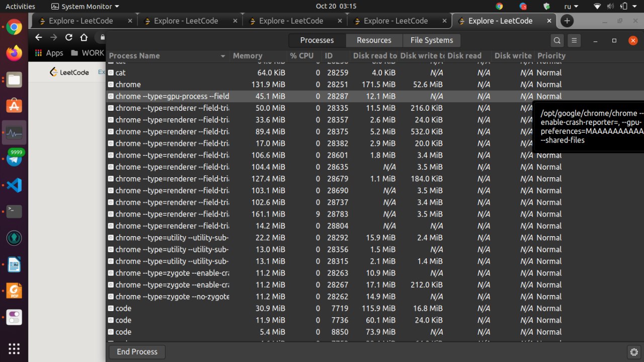Close the active LeetCode tab
Image resolution: width=644 pixels, height=362 pixels.
point(550,21)
